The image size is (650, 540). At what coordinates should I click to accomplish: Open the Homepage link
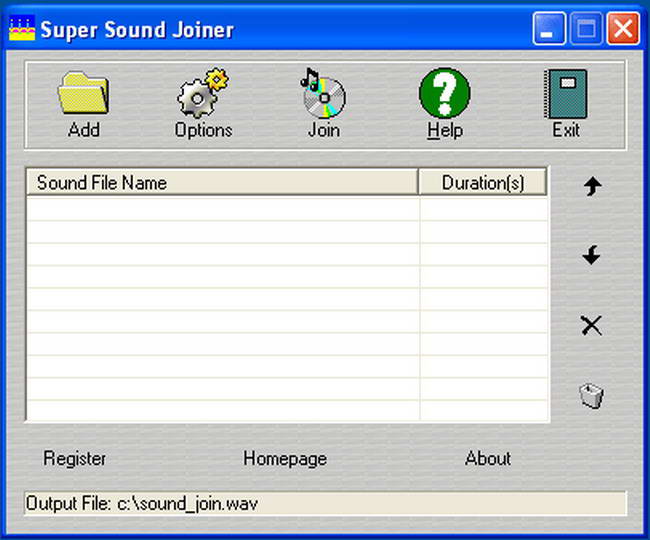point(285,459)
